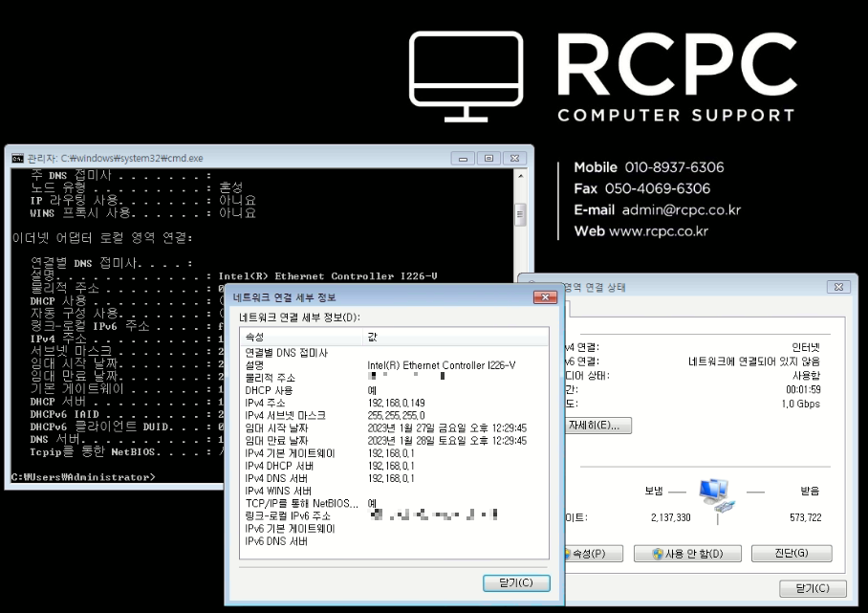Image resolution: width=868 pixels, height=613 pixels.
Task: Click the 값 column header
Action: click(456, 337)
